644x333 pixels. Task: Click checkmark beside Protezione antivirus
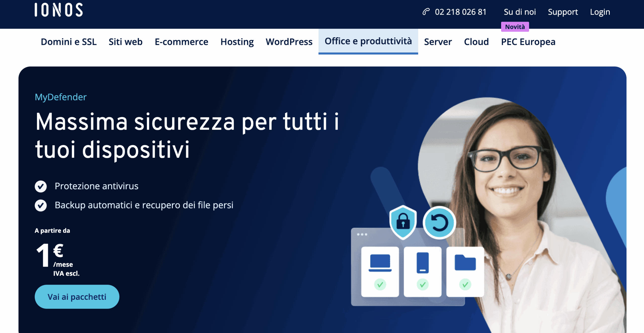pyautogui.click(x=41, y=186)
